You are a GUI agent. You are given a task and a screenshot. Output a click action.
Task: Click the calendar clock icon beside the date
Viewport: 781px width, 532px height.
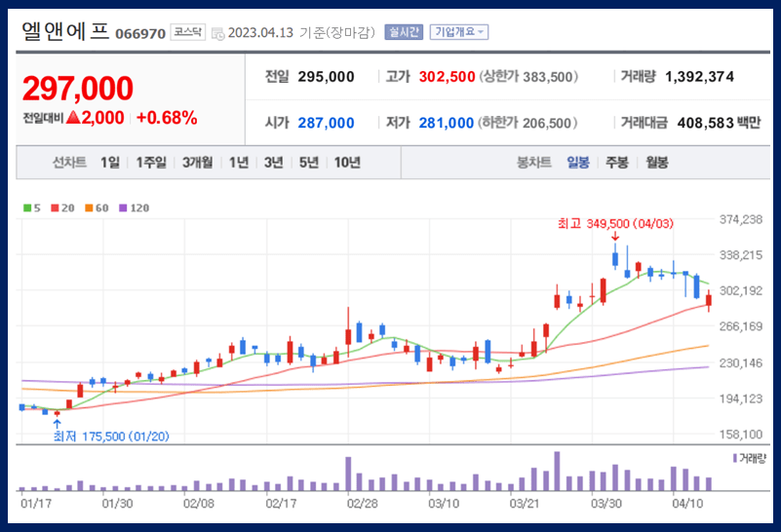217,34
